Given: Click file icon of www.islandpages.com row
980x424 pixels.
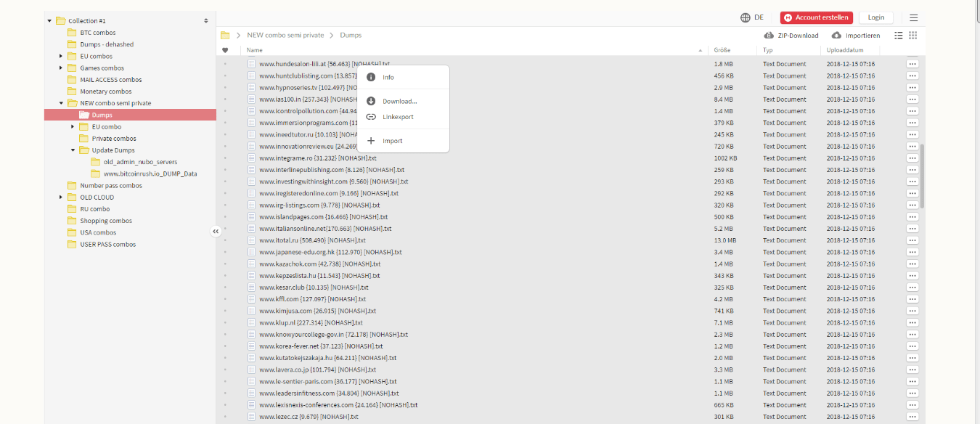Looking at the screenshot, I should click(252, 217).
